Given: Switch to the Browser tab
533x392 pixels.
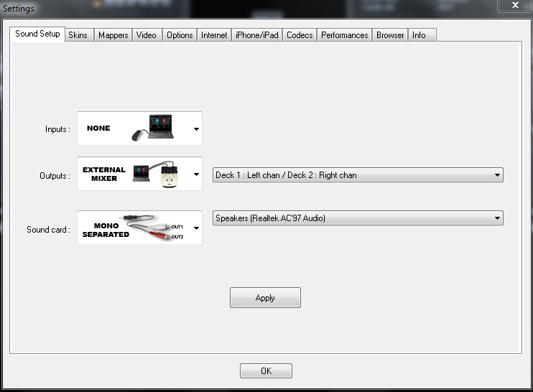Looking at the screenshot, I should pyautogui.click(x=390, y=35).
